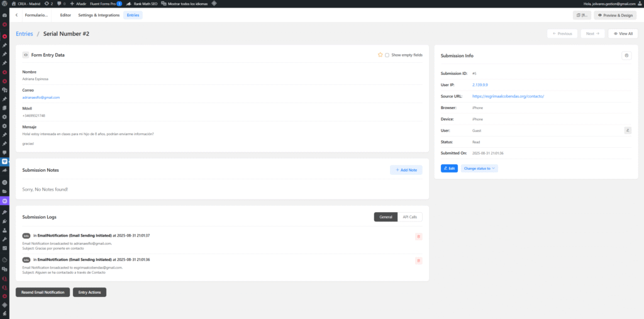644x319 pixels.
Task: Enable the Show empty fields checkbox
Action: point(387,55)
